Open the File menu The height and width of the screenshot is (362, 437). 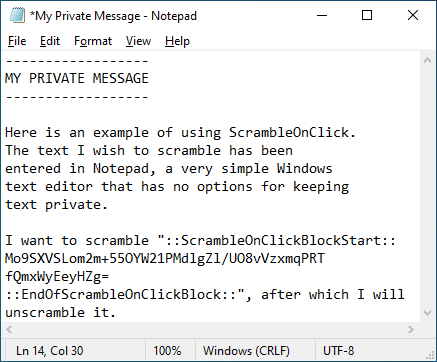pyautogui.click(x=17, y=41)
